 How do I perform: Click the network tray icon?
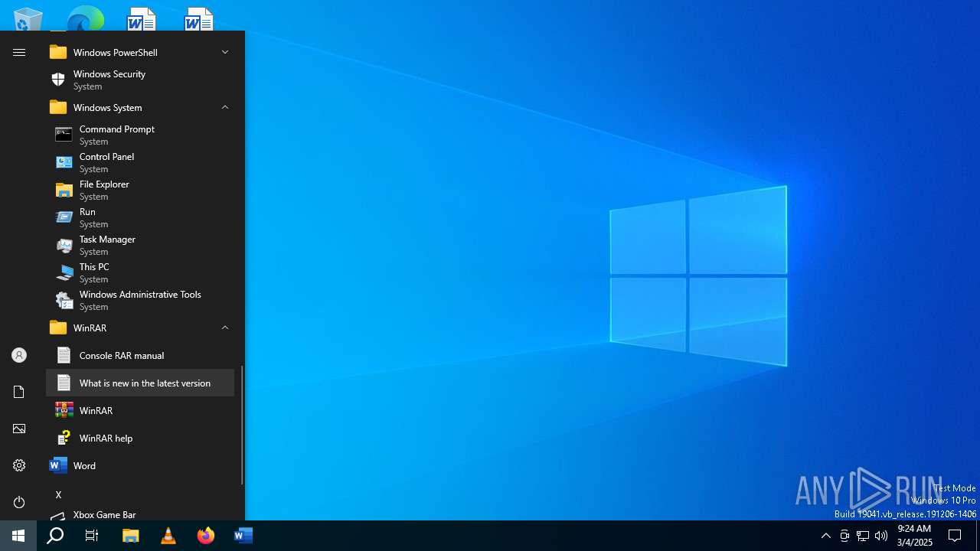pos(863,536)
